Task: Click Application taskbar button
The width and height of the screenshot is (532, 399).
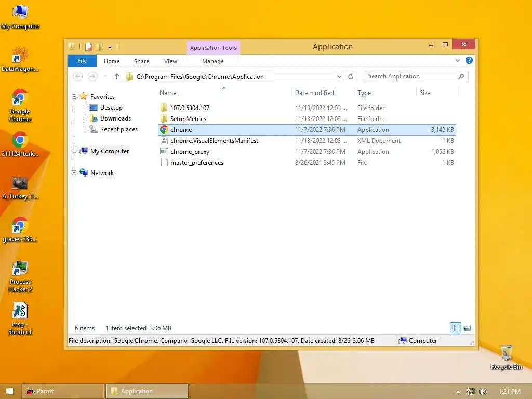Action: coord(147,391)
